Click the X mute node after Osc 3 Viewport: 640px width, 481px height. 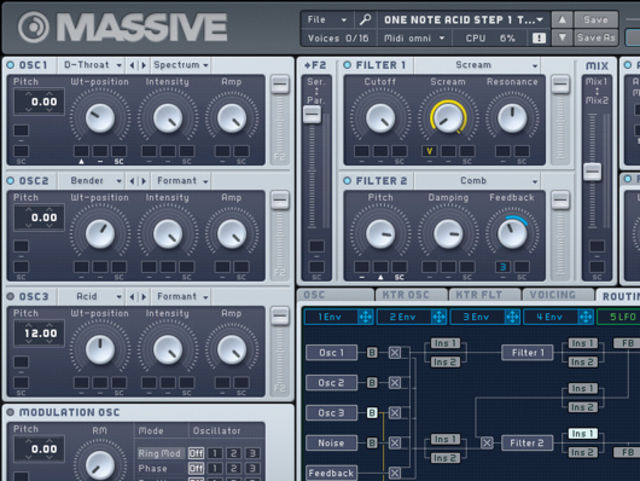pyautogui.click(x=395, y=413)
